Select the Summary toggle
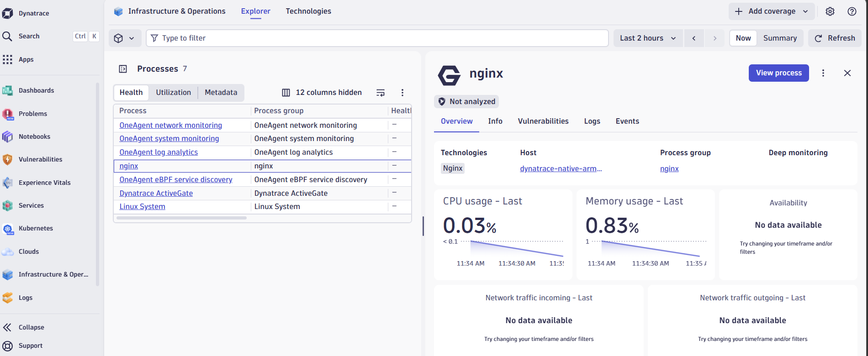The width and height of the screenshot is (868, 356). tap(780, 38)
